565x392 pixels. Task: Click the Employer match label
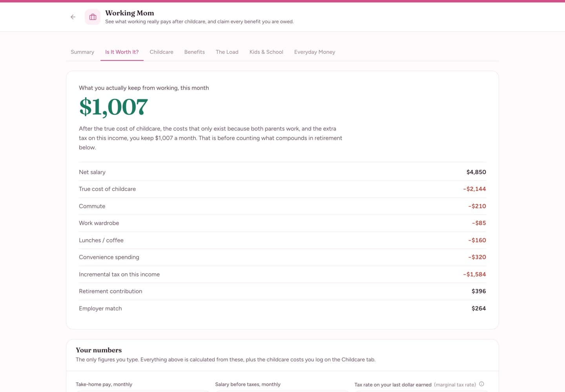point(100,309)
